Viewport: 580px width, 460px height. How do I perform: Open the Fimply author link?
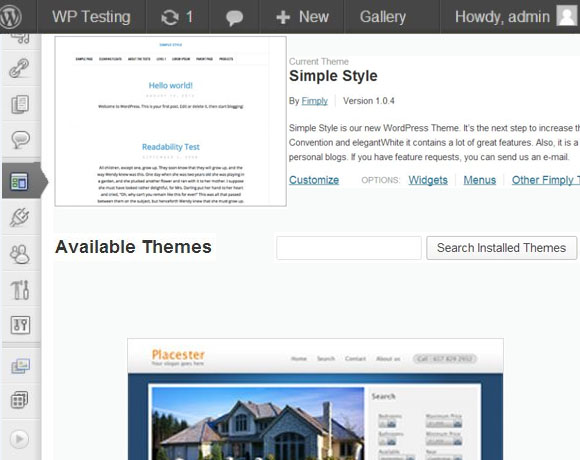pyautogui.click(x=314, y=101)
